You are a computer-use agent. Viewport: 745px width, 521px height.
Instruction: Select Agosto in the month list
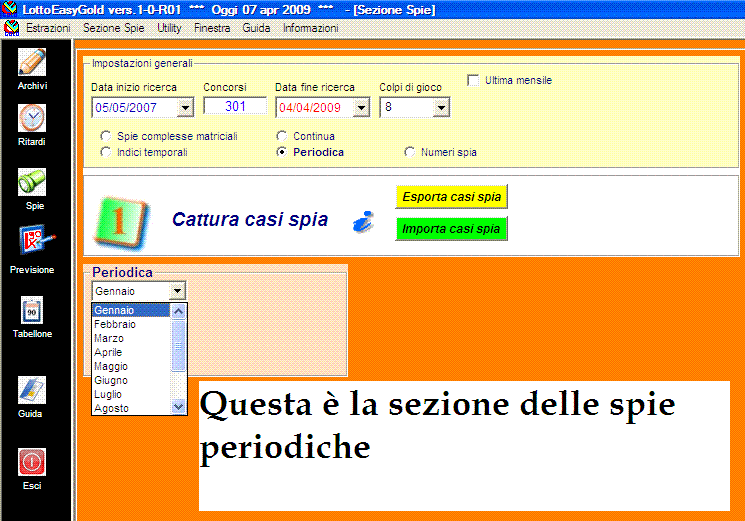tap(131, 408)
